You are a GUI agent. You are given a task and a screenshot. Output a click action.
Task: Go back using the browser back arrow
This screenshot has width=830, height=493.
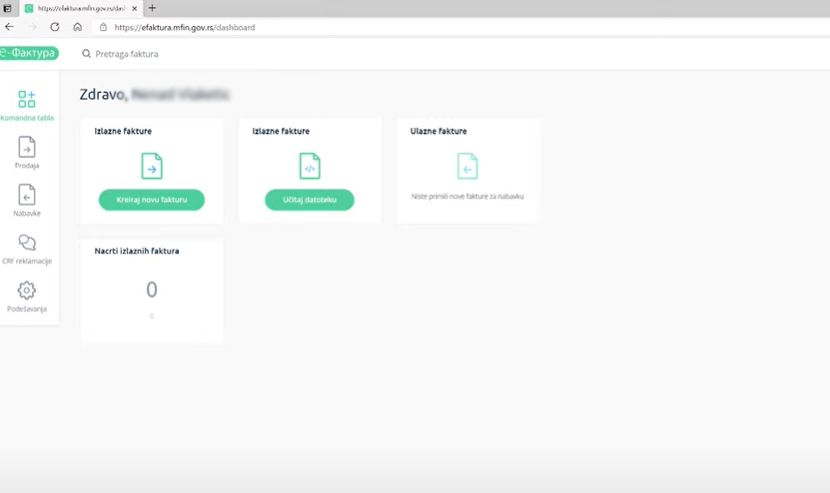(x=10, y=27)
